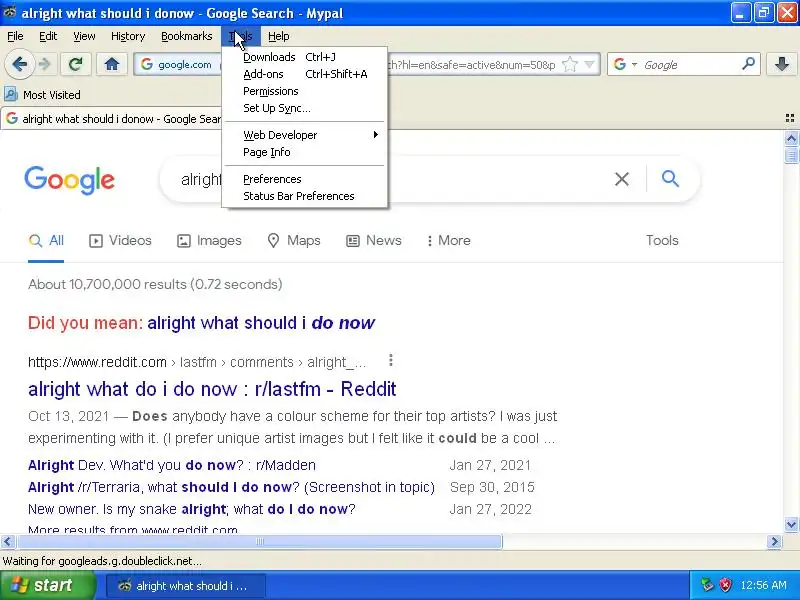Select Mypal taskbar window button
The height and width of the screenshot is (600, 800).
click(186, 586)
